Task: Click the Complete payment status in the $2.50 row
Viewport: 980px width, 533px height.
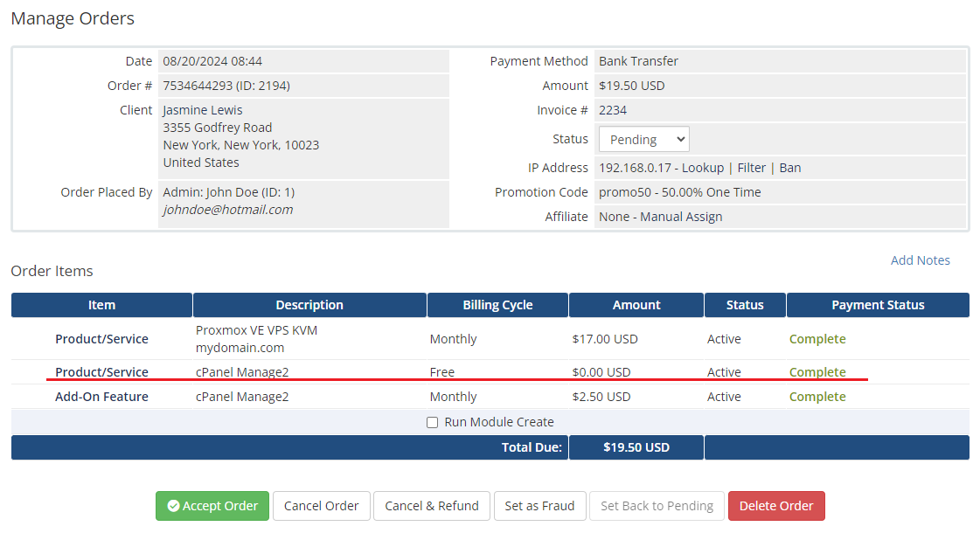Action: tap(817, 397)
